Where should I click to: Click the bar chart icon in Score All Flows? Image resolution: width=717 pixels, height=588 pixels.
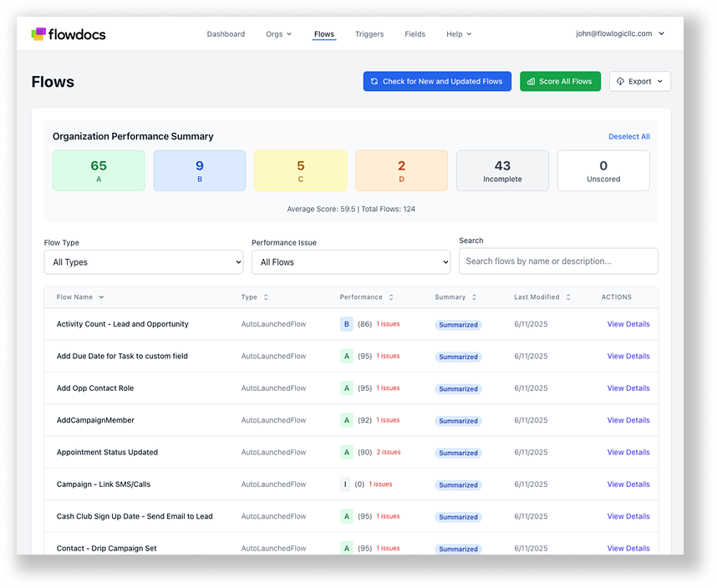(x=531, y=81)
